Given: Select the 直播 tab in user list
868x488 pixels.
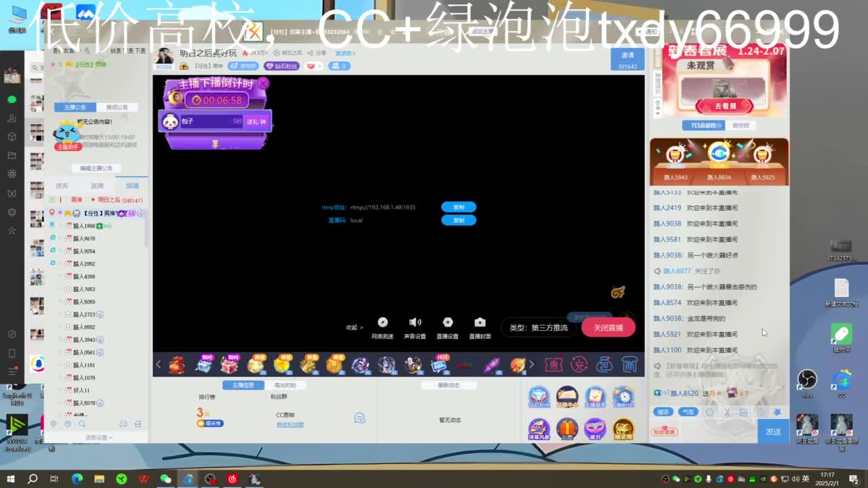Looking at the screenshot, I should [97, 186].
